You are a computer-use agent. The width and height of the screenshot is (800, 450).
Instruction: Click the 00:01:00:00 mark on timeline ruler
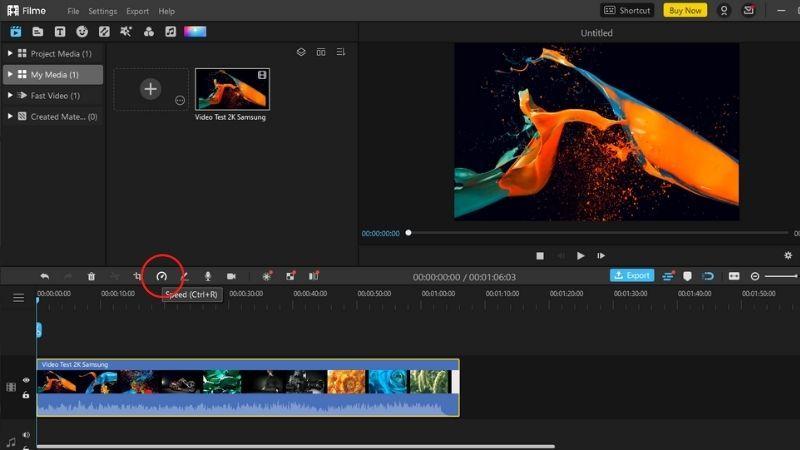[438, 293]
